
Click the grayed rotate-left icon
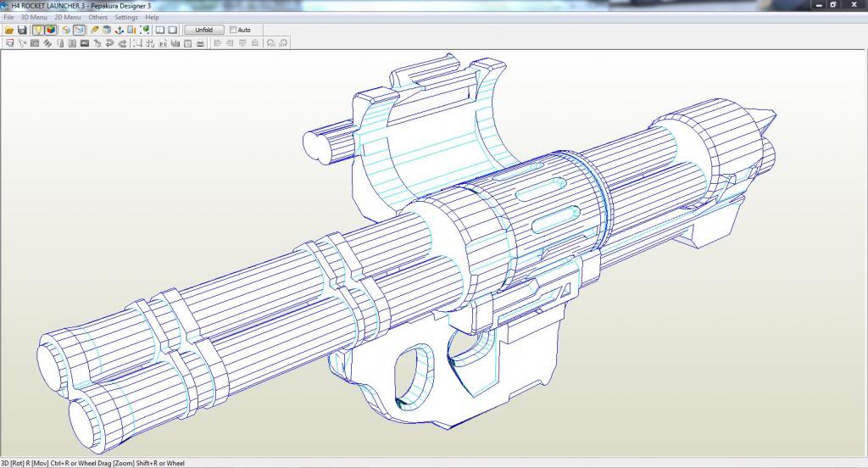[x=270, y=43]
